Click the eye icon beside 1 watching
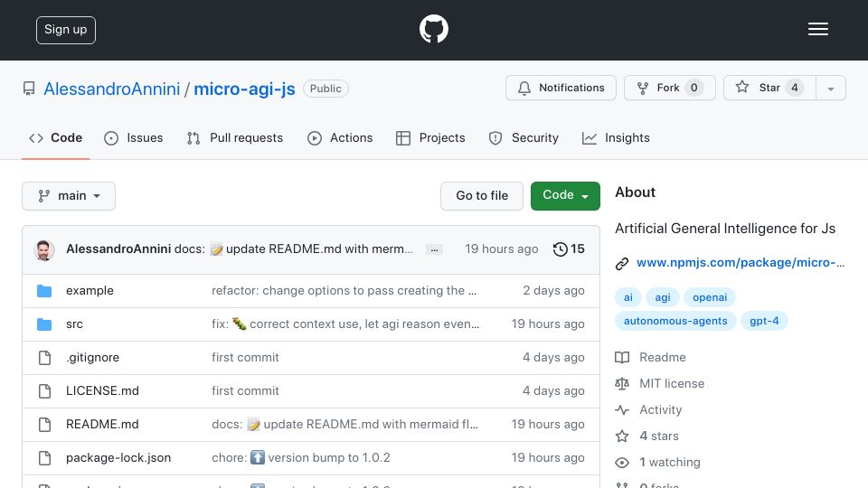Viewport: 868px width, 488px height. [x=622, y=463]
